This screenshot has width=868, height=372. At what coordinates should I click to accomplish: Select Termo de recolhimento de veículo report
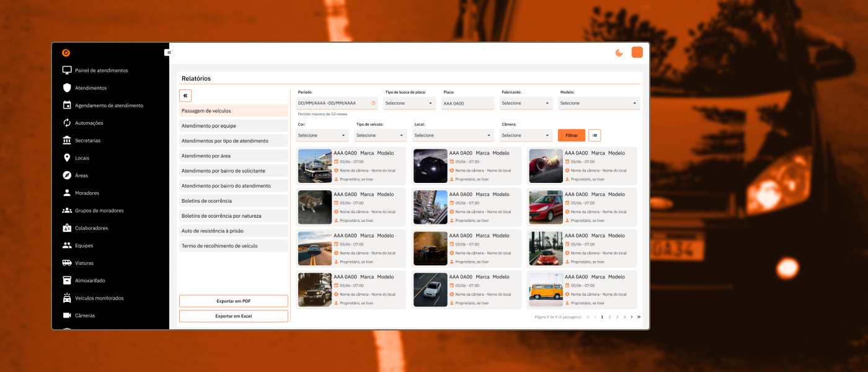(234, 246)
